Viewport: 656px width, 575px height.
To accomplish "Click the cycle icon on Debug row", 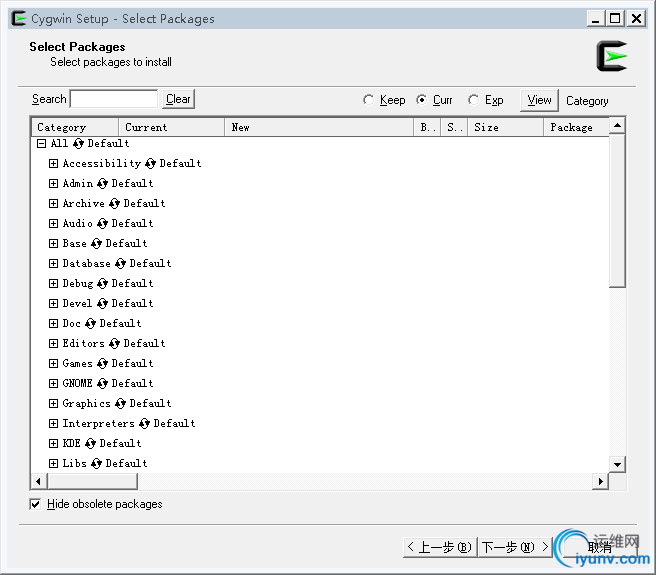I will pos(102,284).
